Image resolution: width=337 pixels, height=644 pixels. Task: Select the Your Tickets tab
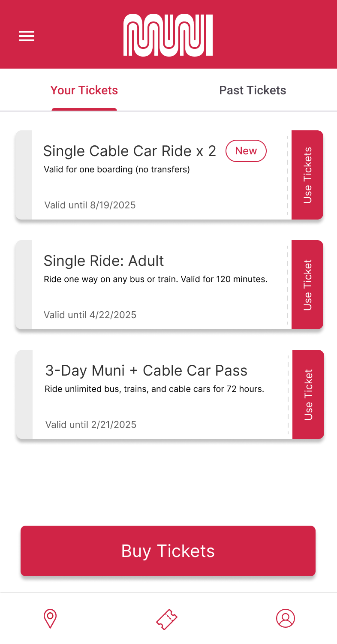pos(84,90)
